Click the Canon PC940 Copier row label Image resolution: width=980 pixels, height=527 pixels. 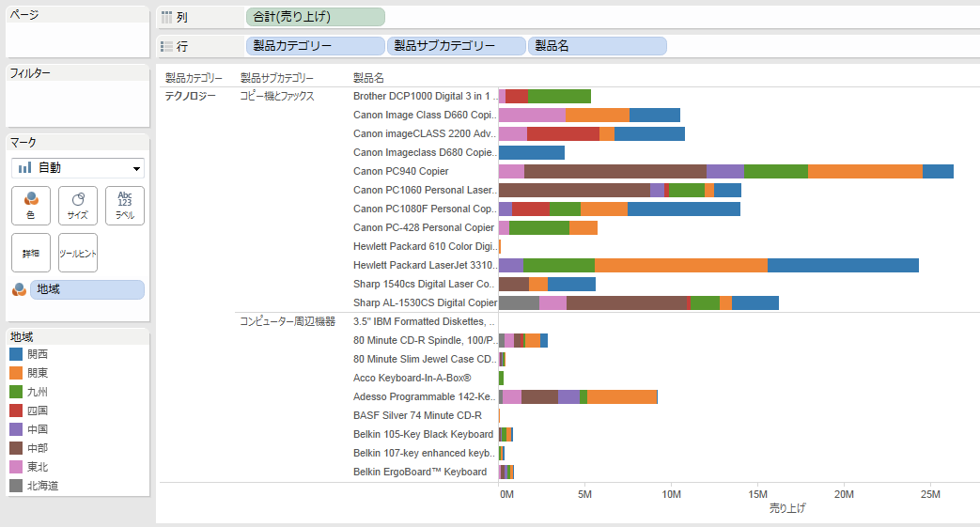tap(400, 171)
